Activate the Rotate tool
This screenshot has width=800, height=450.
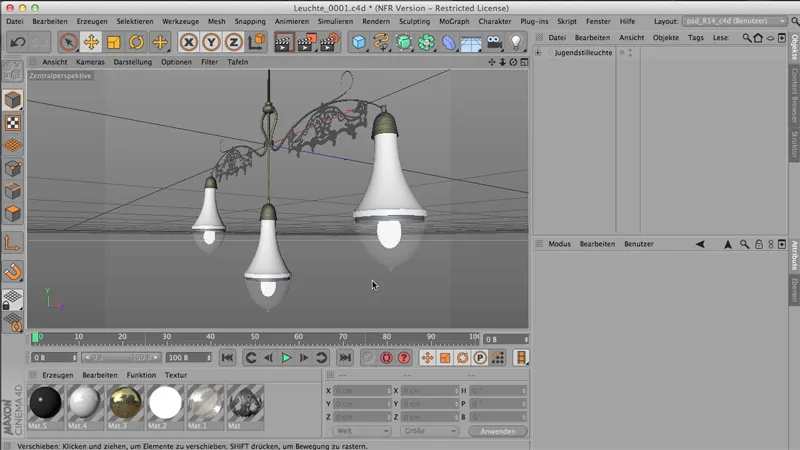click(x=136, y=42)
